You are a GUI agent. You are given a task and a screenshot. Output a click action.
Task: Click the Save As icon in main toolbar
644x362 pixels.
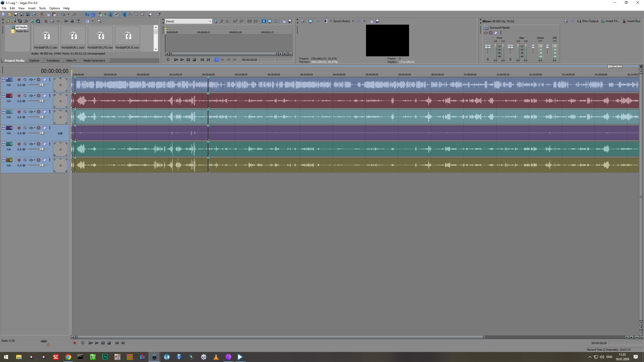click(x=22, y=15)
